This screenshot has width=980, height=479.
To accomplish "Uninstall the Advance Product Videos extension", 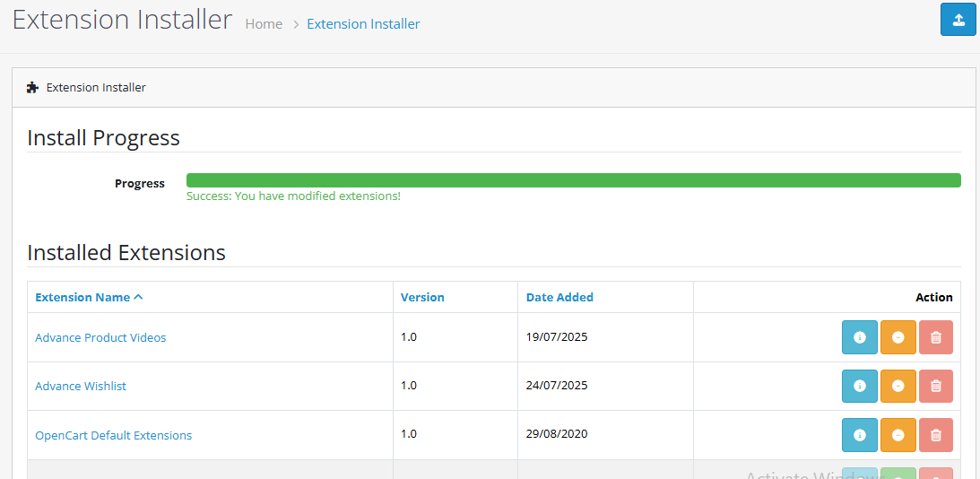I will pyautogui.click(x=898, y=337).
